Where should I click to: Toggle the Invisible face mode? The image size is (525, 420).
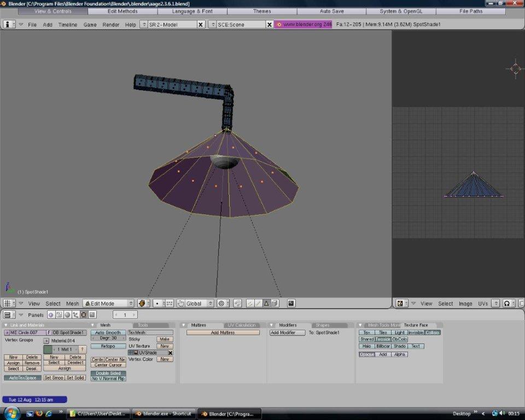click(416, 332)
